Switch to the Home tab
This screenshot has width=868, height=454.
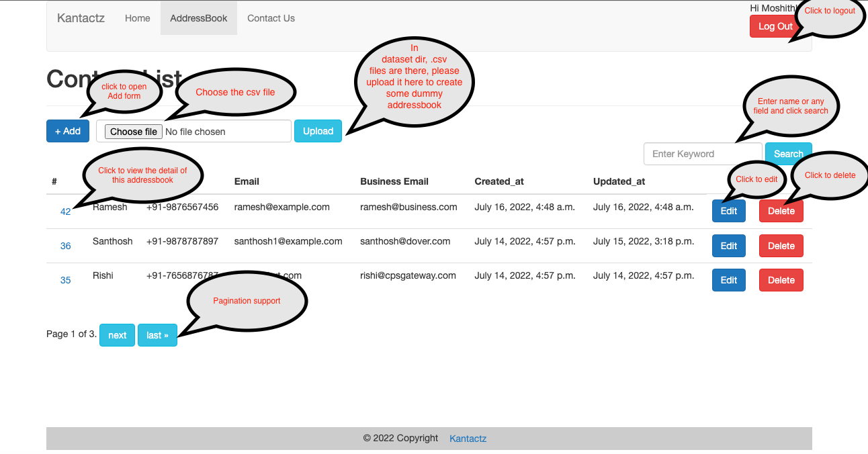click(x=137, y=18)
